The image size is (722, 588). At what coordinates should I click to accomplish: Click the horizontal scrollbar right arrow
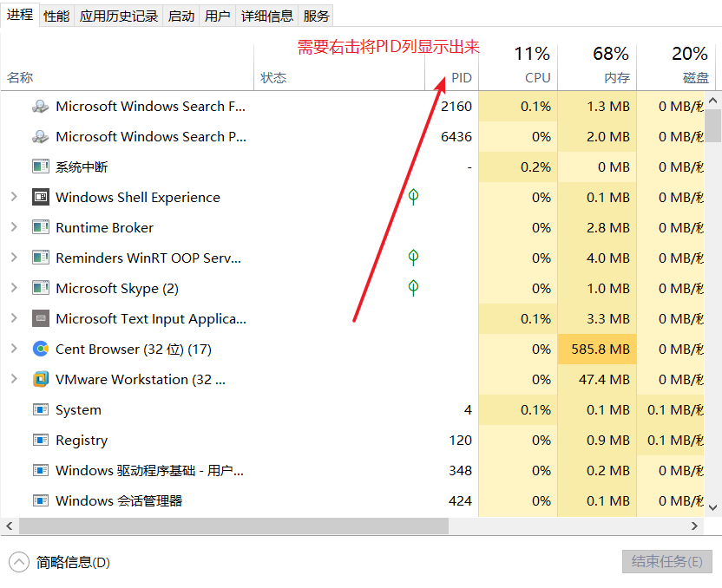pos(694,526)
